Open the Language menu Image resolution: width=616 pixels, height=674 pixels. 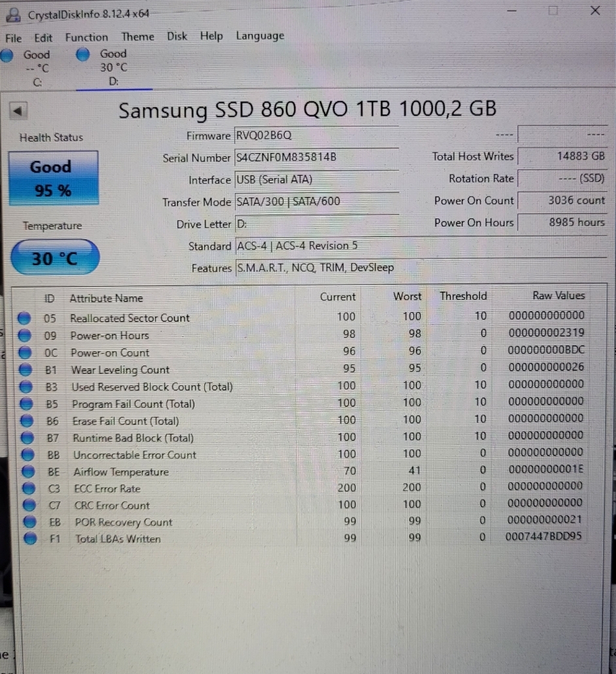[260, 36]
